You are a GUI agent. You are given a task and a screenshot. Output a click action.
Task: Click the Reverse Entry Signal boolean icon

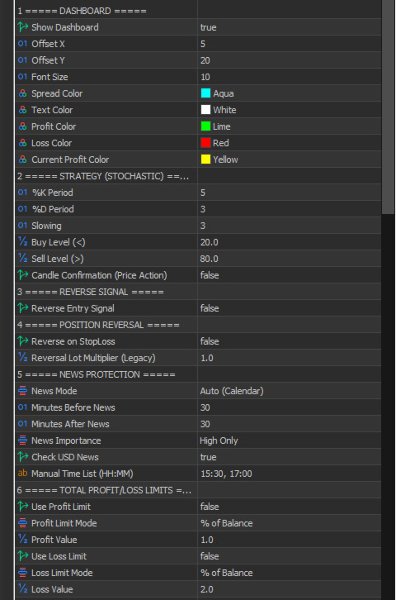coord(23,308)
